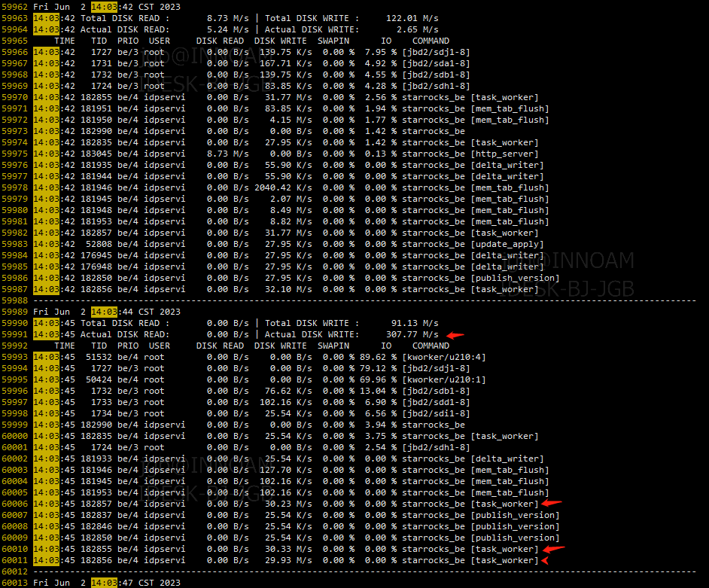The height and width of the screenshot is (588, 709).
Task: Click the 4.15 M/s disk write value
Action: point(283,120)
